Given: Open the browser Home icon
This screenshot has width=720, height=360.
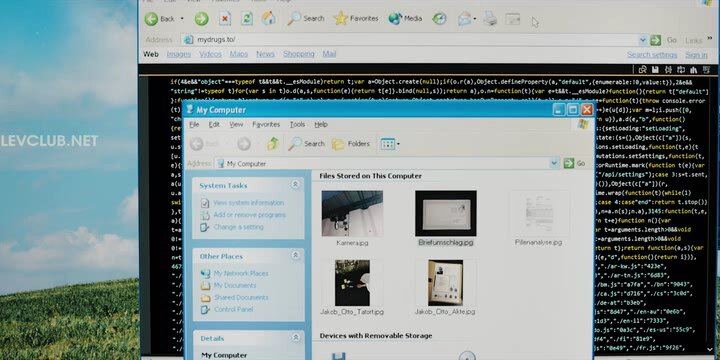Looking at the screenshot, I should [x=269, y=18].
